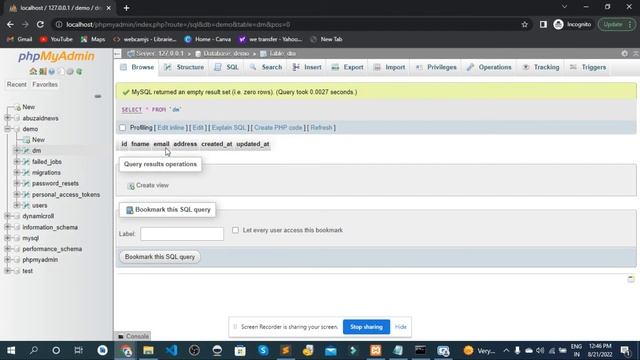Expand the mysql database
Viewport: 640px width, 360px height.
(7, 238)
